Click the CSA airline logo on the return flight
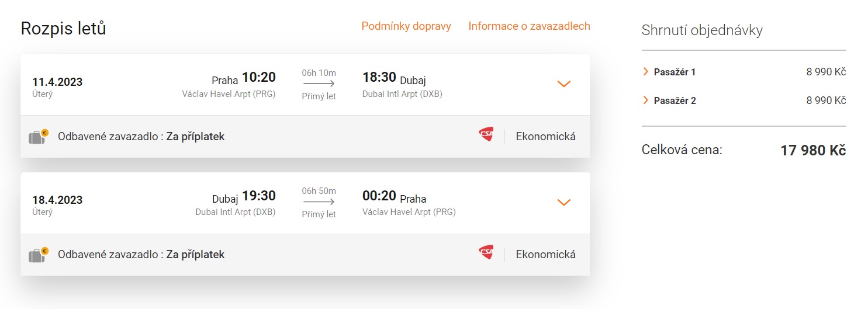 click(x=486, y=252)
